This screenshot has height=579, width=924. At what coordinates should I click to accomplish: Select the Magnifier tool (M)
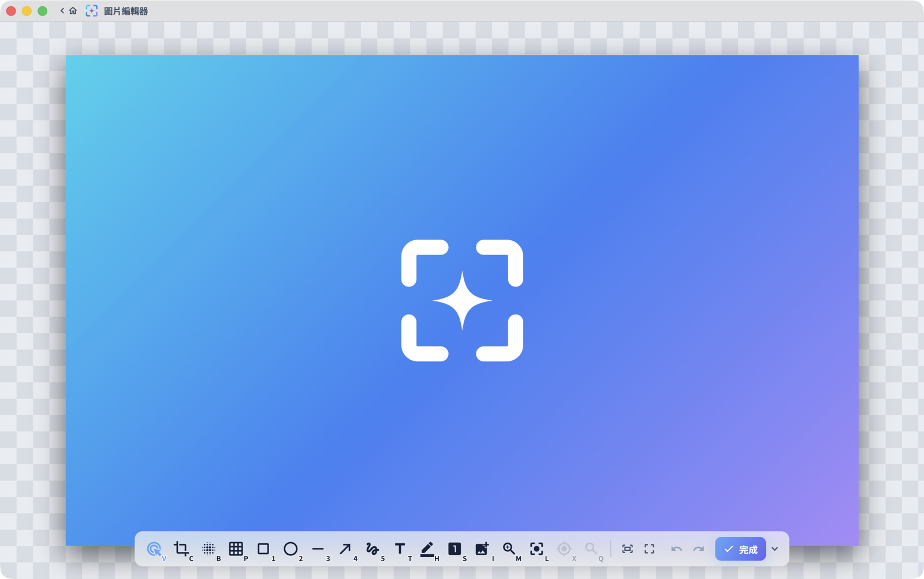pos(509,549)
